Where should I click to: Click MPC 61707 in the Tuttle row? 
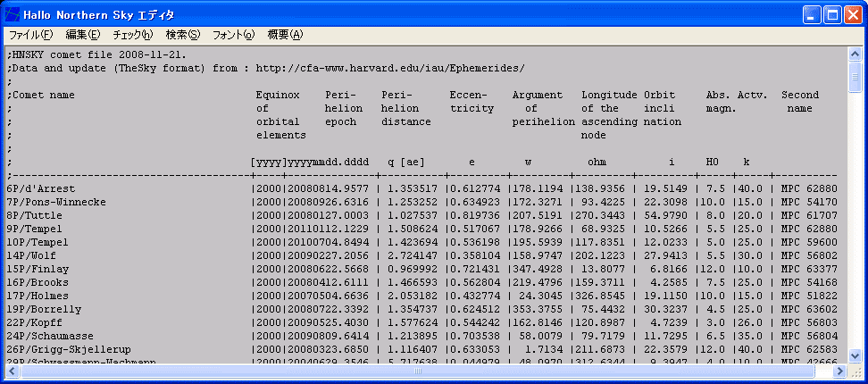(809, 215)
